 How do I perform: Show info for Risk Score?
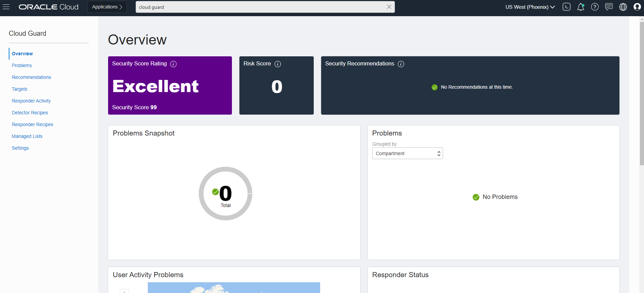click(278, 64)
